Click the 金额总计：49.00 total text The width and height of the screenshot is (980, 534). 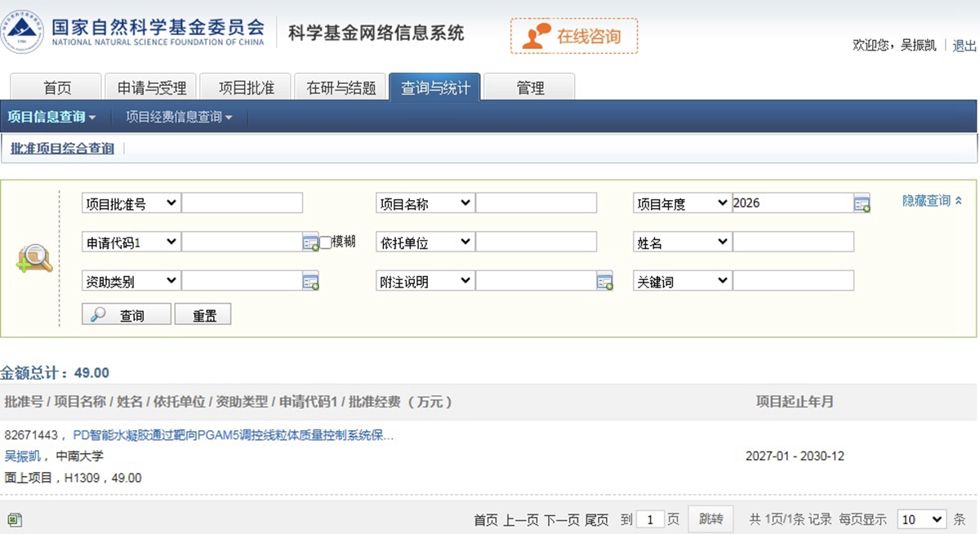tap(55, 372)
